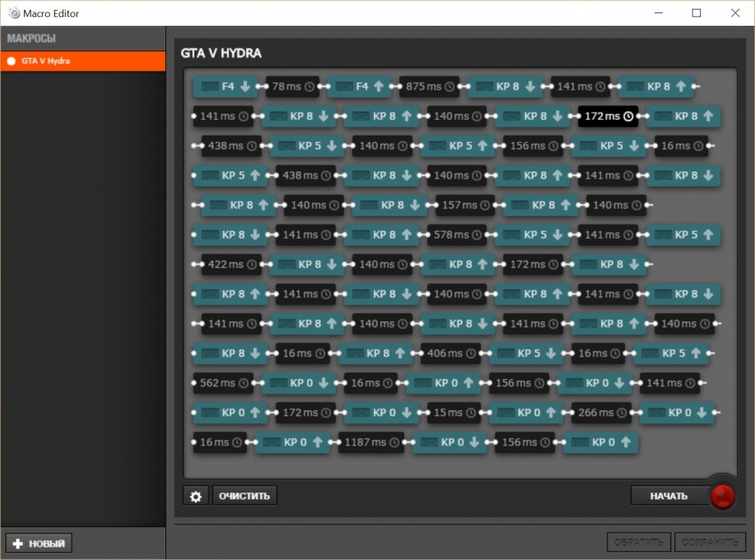Select KP 8 down block before 157 ms
Viewport: 755px width, 560px height.
(390, 205)
